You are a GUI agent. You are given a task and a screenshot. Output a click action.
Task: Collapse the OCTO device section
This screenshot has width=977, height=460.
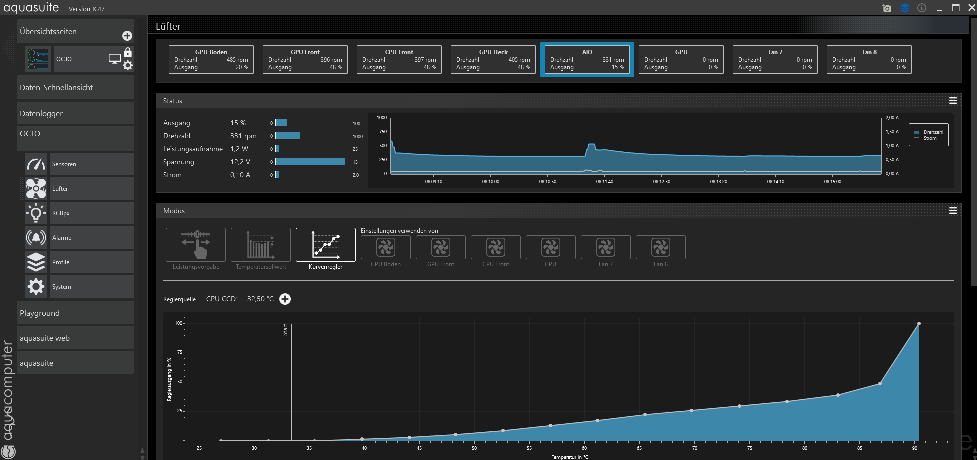[75, 138]
